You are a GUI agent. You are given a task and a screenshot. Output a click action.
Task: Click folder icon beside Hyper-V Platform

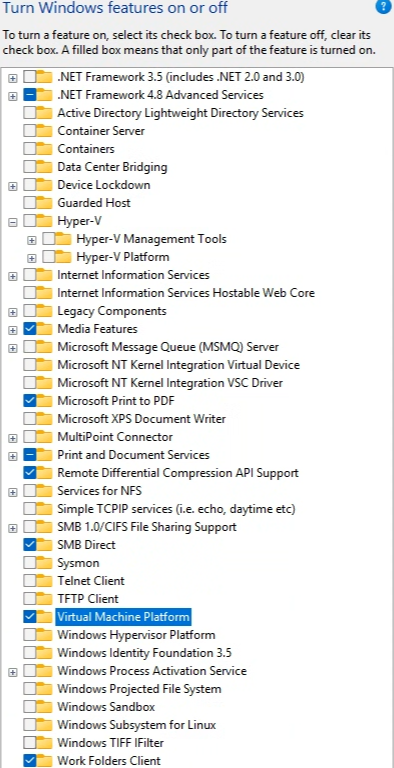tap(64, 257)
